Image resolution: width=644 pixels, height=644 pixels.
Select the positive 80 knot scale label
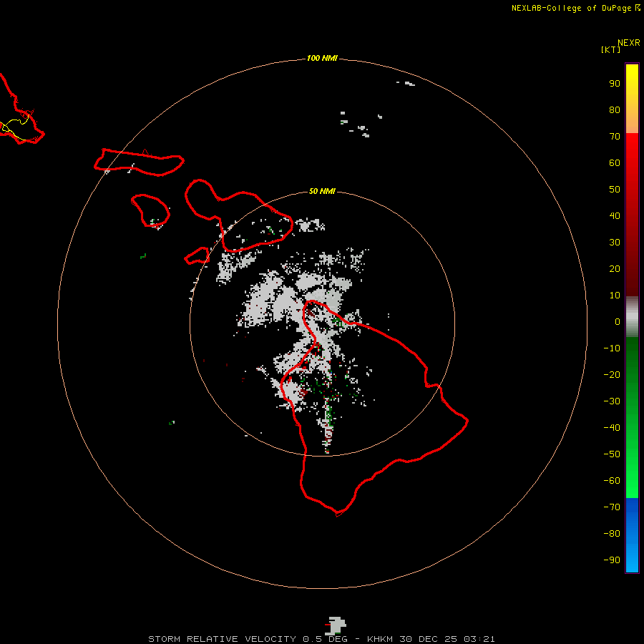coord(615,109)
